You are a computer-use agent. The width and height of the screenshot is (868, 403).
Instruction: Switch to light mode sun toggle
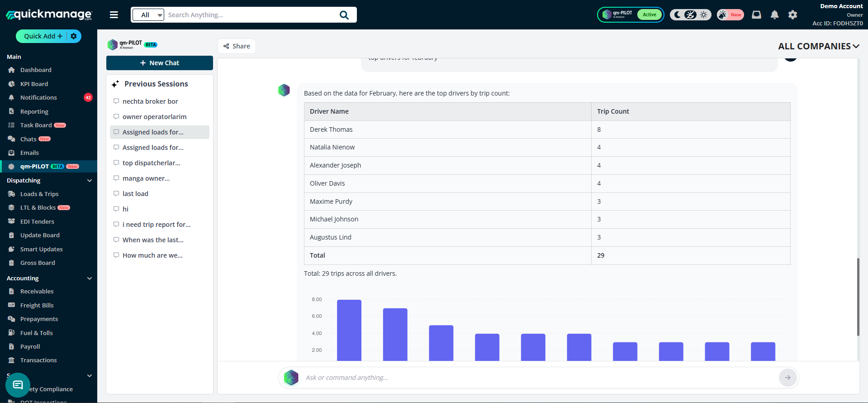[x=703, y=15]
